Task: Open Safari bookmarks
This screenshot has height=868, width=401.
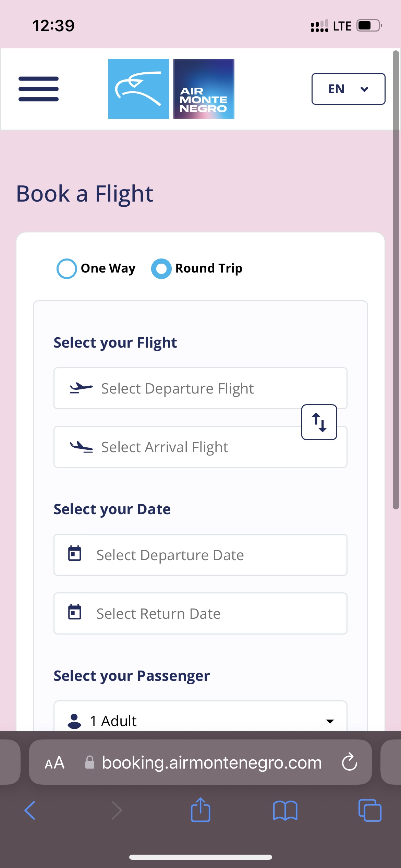Action: (285, 810)
